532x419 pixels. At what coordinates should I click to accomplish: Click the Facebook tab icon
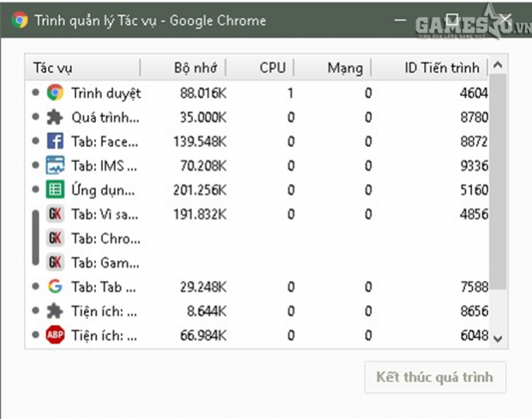[x=55, y=141]
